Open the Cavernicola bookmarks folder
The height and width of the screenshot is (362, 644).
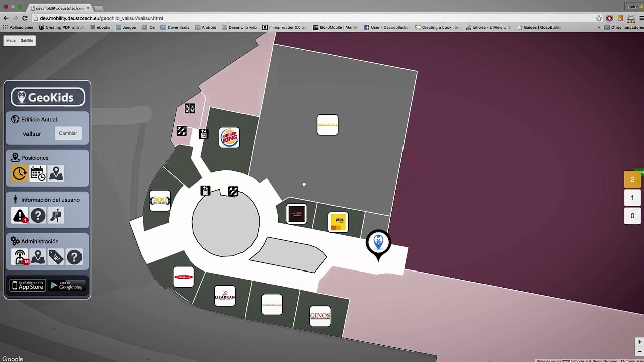175,27
